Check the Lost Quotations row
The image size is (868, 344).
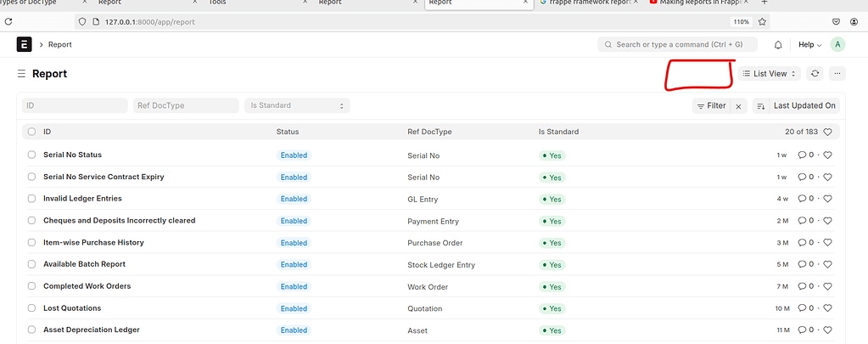[x=31, y=308]
